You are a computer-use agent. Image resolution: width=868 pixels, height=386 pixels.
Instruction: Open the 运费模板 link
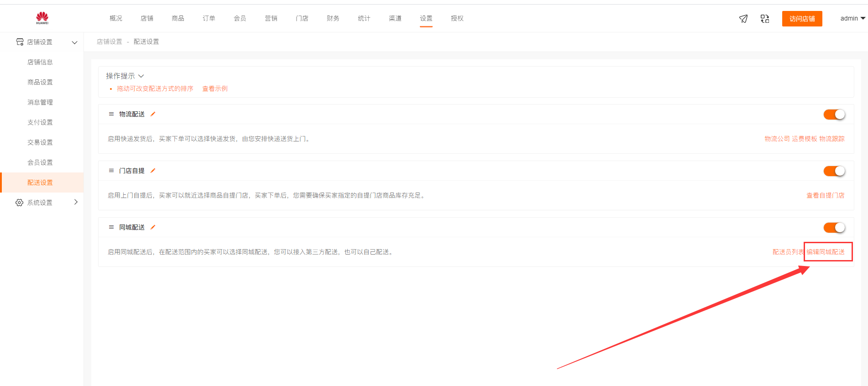pos(805,139)
